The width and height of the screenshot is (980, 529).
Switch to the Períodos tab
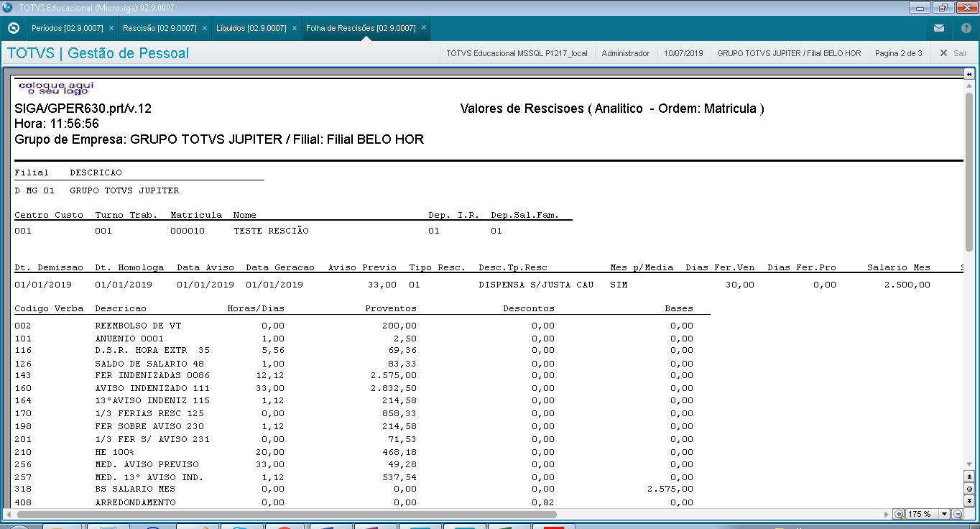[x=67, y=28]
